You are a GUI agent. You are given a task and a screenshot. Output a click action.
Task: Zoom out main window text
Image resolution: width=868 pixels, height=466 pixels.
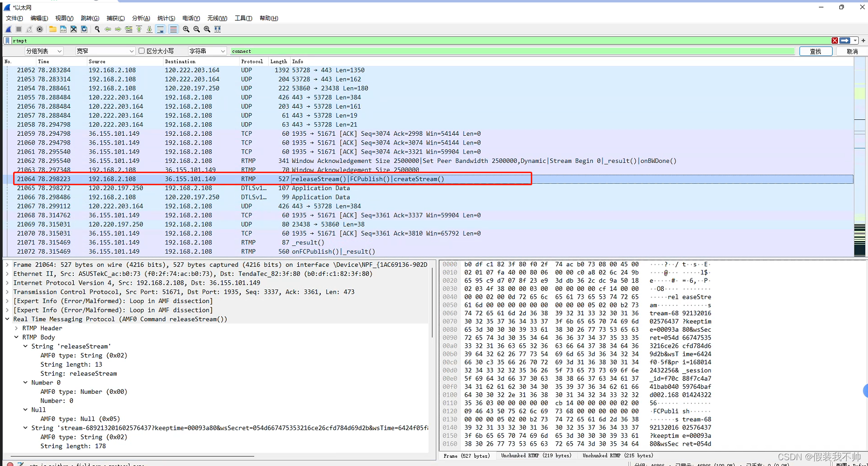coord(197,29)
